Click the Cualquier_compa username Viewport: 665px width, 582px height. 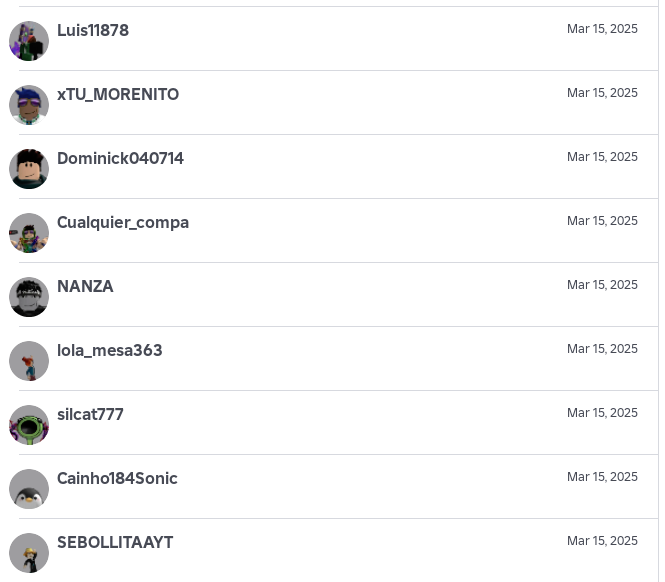click(x=123, y=223)
